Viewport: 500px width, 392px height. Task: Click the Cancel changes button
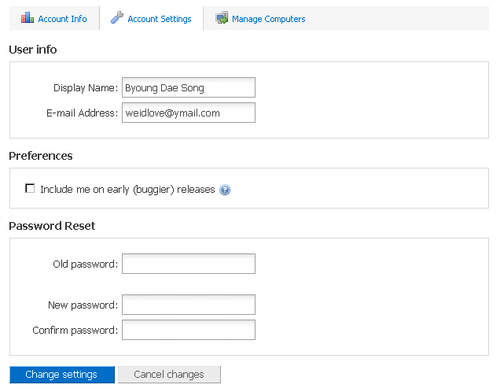coord(169,375)
